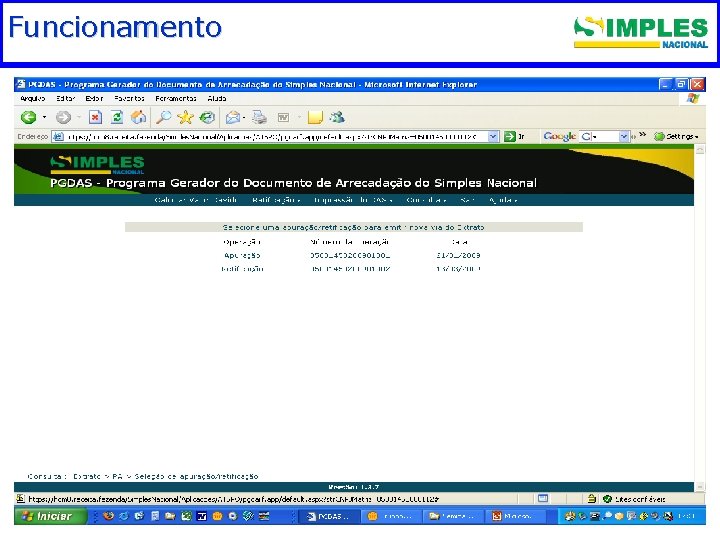Viewport: 720px width, 540px height.
Task: Click the Iniciar start button
Action: click(51, 516)
